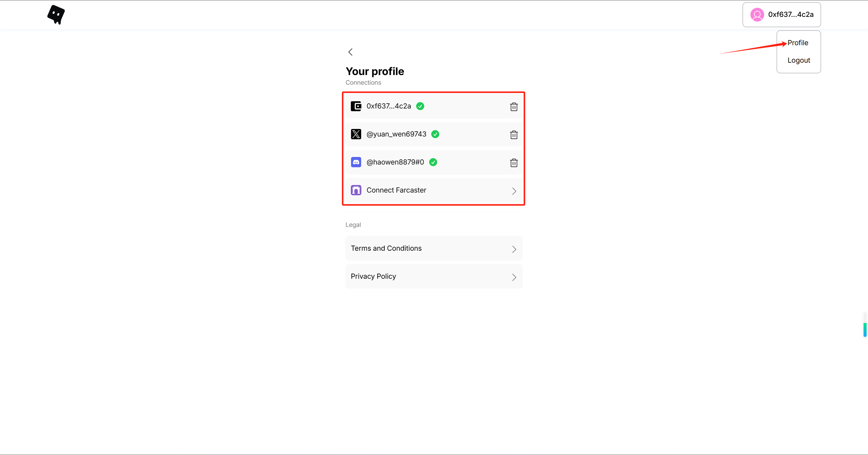
Task: Click the Farcaster arch icon
Action: coord(356,190)
